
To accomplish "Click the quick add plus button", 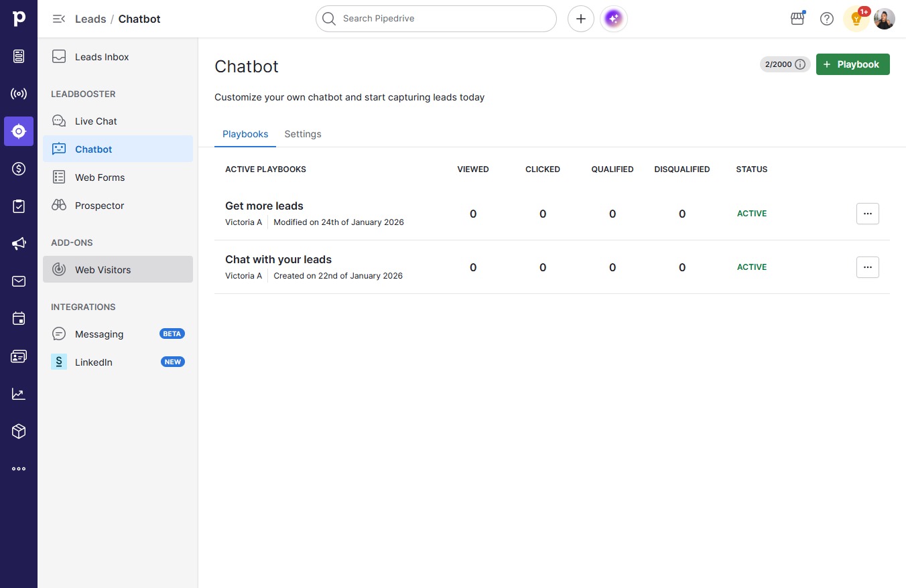I will [x=581, y=19].
